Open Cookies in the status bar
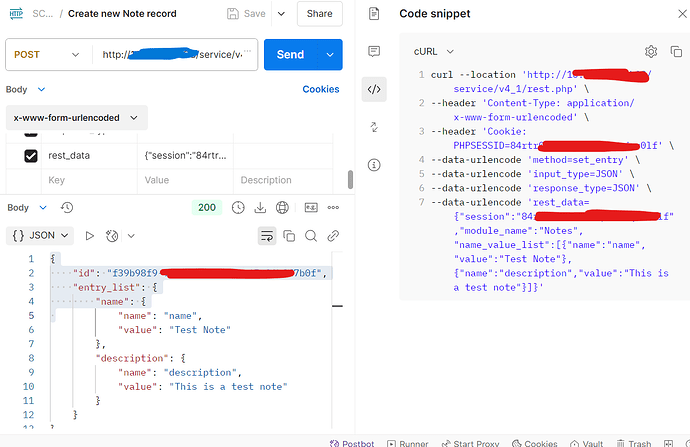The height and width of the screenshot is (447, 690). click(x=535, y=443)
